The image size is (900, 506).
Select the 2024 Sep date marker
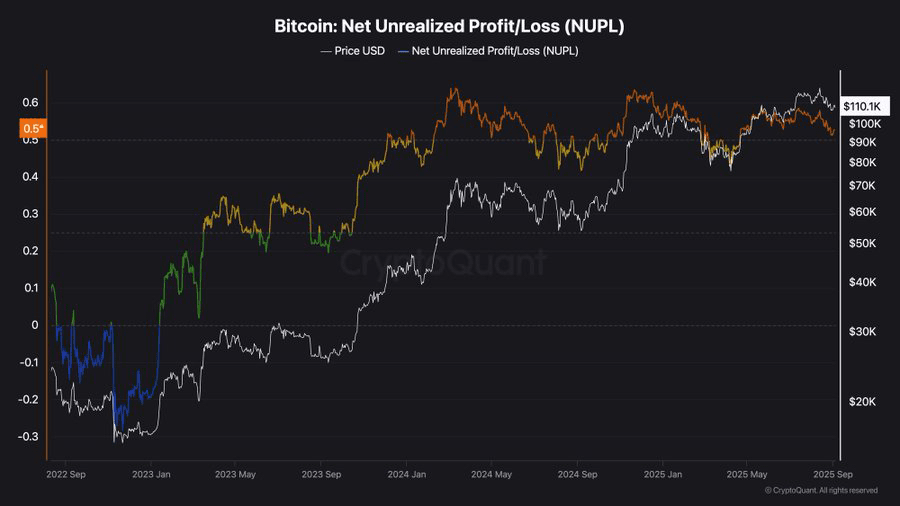(577, 474)
